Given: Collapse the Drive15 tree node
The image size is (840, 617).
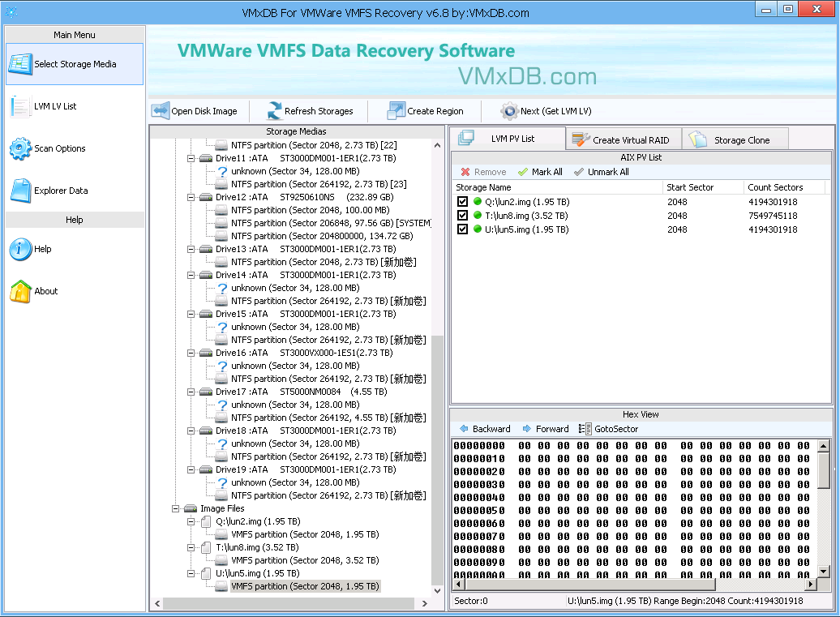Looking at the screenshot, I should click(191, 315).
